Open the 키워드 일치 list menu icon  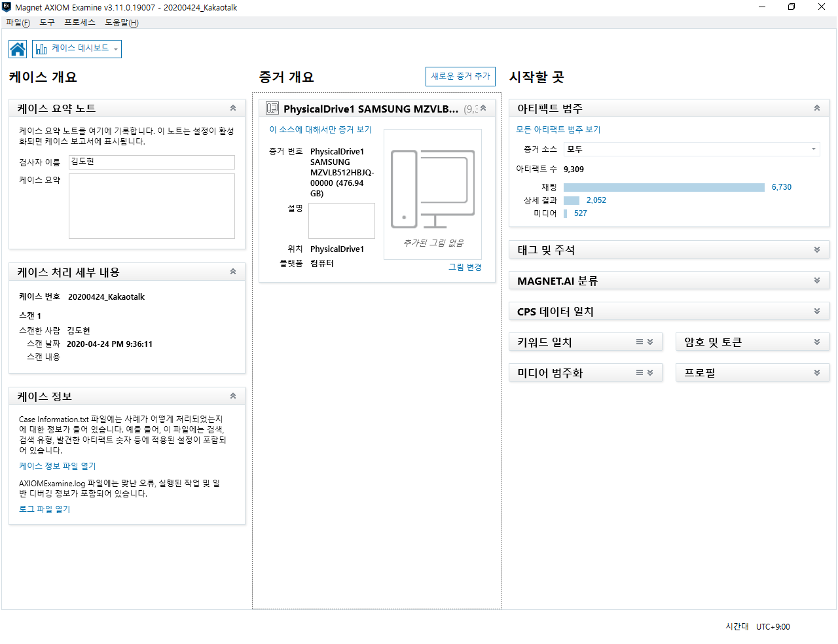pos(640,342)
